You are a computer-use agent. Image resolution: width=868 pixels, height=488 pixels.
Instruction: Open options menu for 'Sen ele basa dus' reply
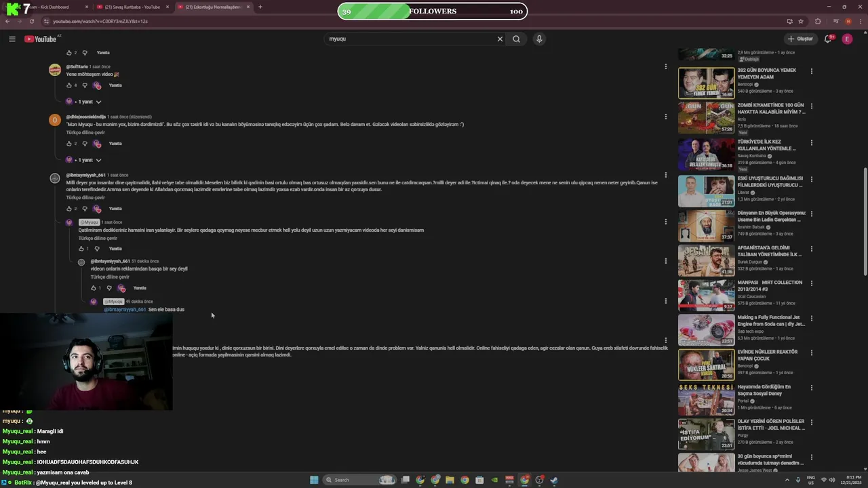coord(665,301)
